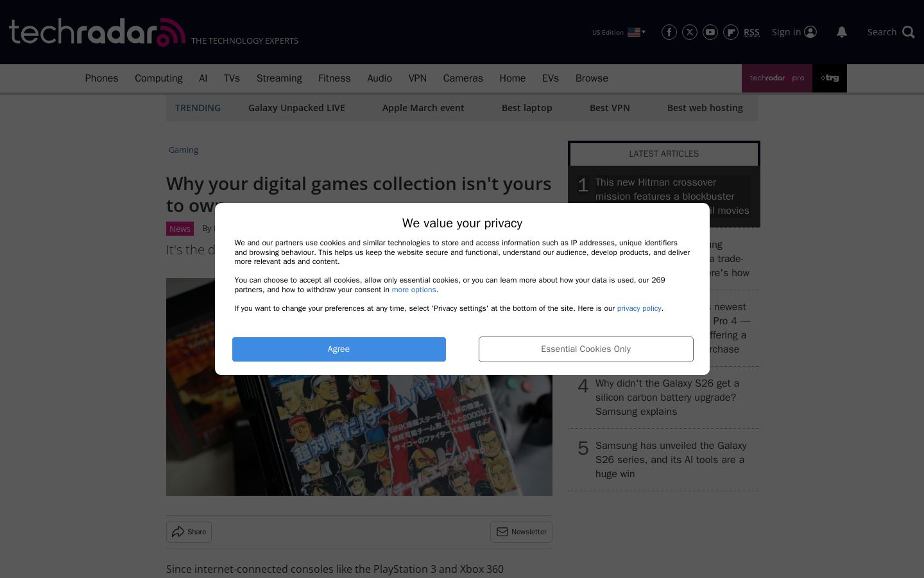Open the Hitman crossover mission article

[x=672, y=197]
